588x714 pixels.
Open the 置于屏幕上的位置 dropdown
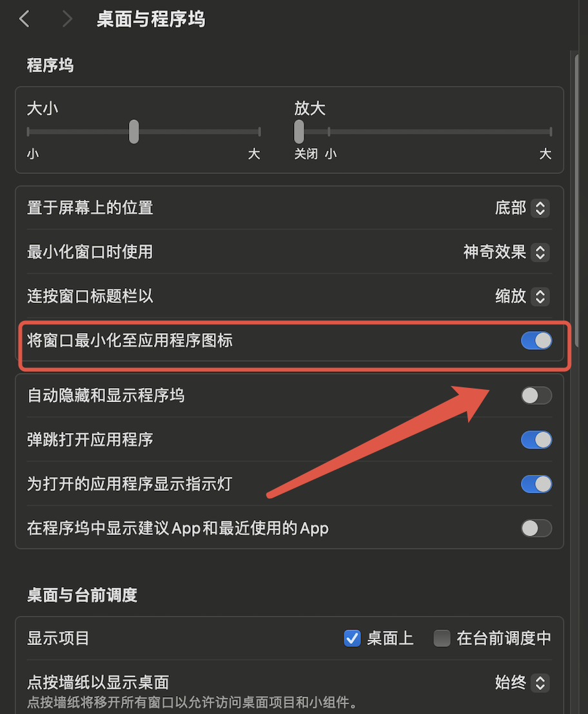pos(522,208)
